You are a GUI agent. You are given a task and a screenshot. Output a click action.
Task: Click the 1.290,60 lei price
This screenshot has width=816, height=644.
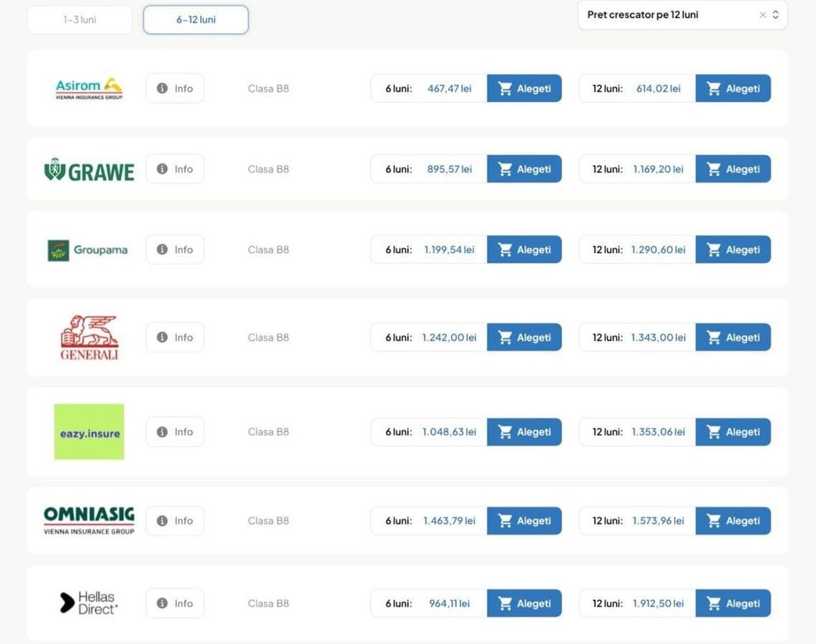[658, 250]
